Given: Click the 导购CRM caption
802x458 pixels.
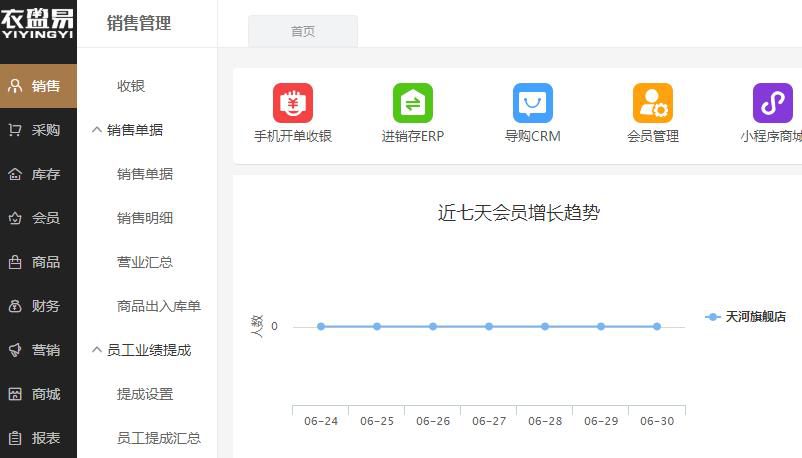Looking at the screenshot, I should 532,136.
